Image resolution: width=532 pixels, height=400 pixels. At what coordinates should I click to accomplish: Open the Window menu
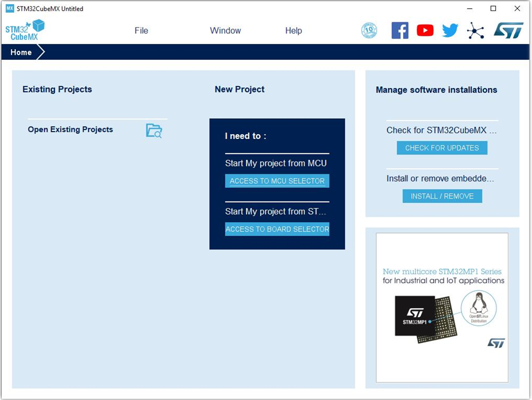pyautogui.click(x=225, y=30)
